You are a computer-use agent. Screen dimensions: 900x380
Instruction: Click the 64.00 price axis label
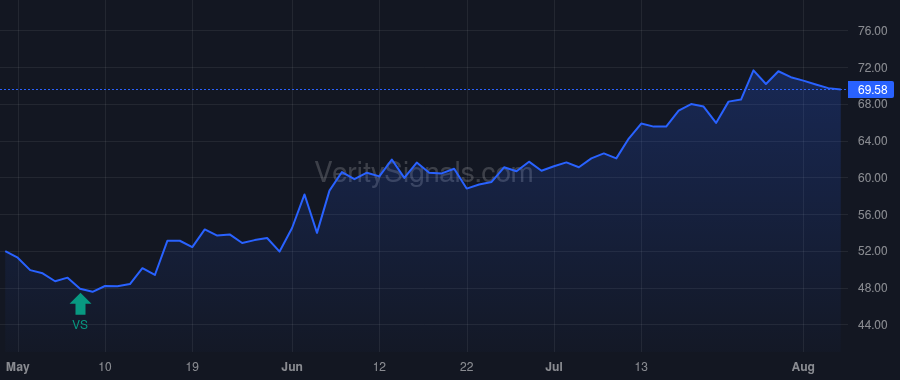872,141
